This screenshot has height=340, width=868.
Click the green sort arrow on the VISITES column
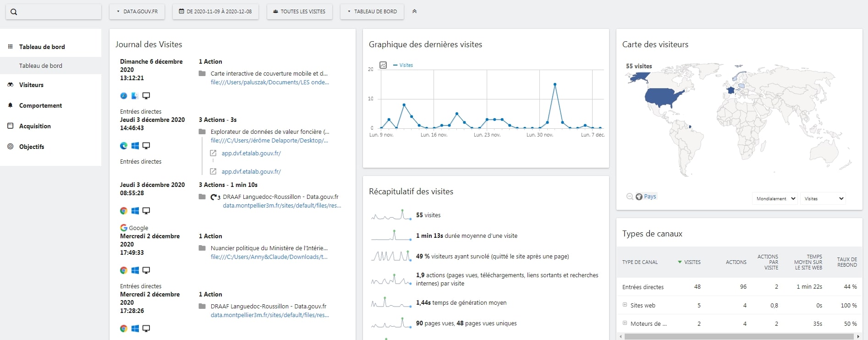pyautogui.click(x=680, y=262)
